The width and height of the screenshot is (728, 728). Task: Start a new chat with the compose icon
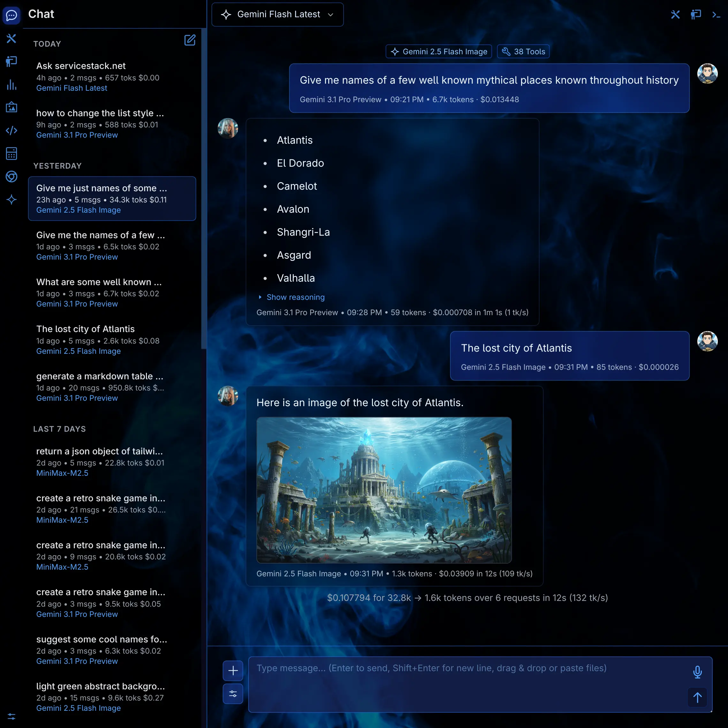tap(190, 41)
